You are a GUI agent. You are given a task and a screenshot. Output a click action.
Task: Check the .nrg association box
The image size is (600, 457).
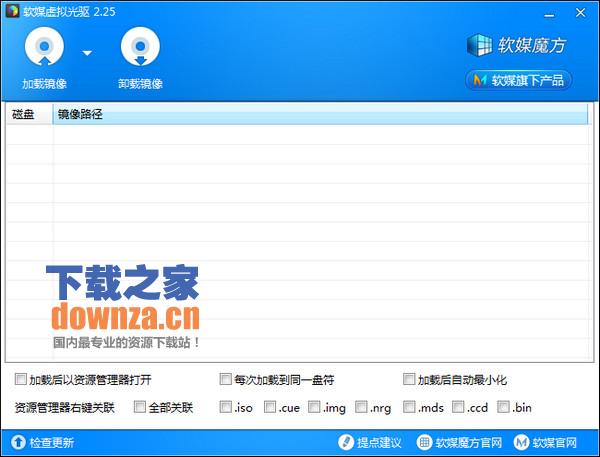(x=361, y=407)
